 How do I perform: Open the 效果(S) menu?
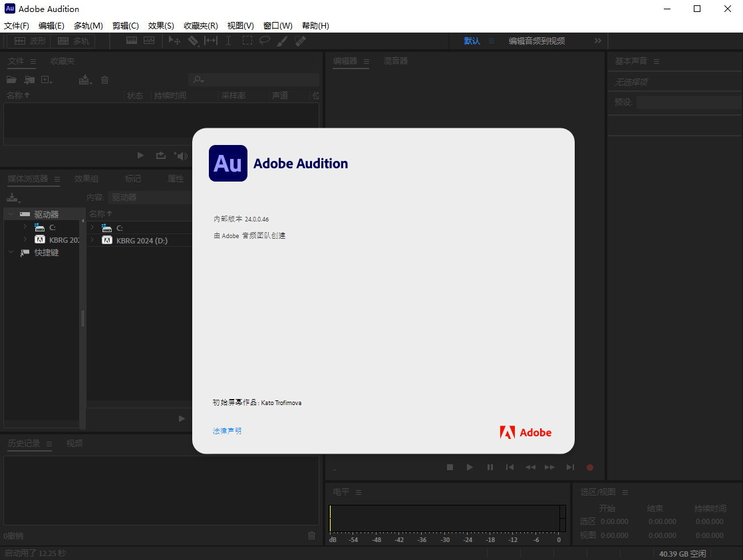(x=161, y=26)
